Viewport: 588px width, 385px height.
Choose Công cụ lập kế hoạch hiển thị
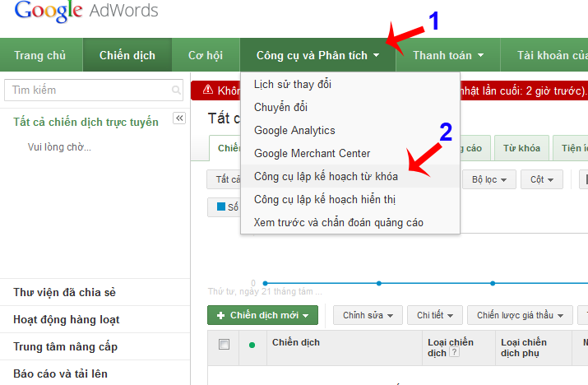[x=350, y=200]
